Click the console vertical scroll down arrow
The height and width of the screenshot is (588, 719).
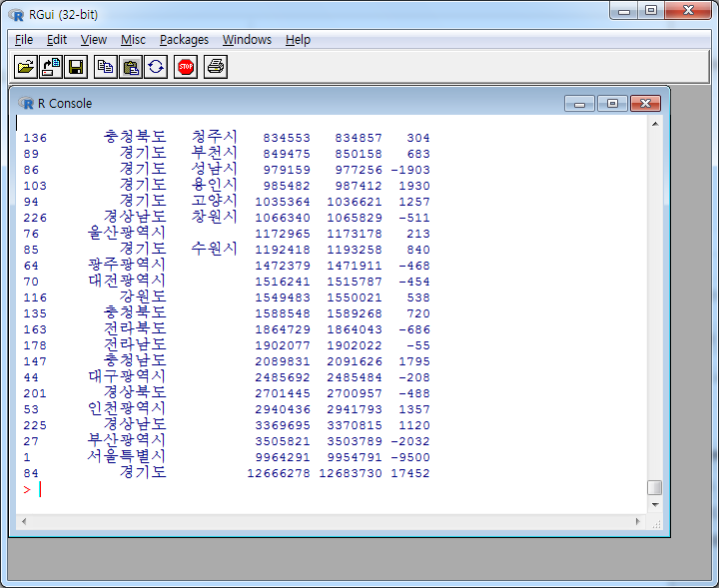[655, 504]
